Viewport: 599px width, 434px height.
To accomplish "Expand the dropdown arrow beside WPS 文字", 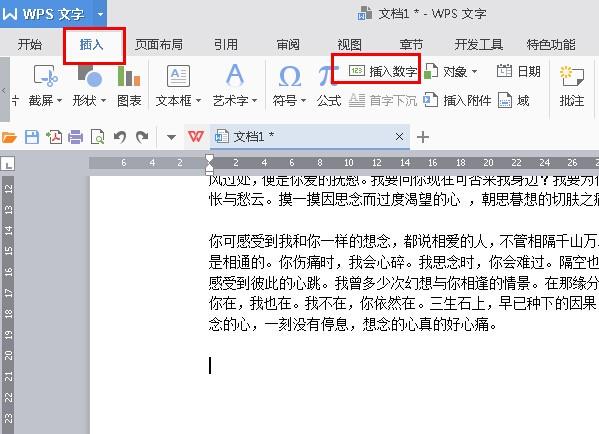I will click(x=100, y=14).
